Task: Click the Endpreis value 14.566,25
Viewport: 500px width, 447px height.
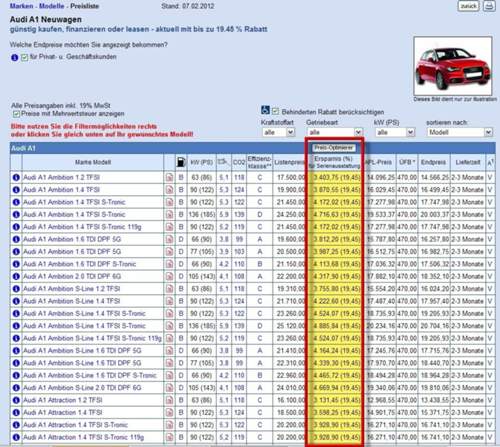Action: click(x=435, y=177)
